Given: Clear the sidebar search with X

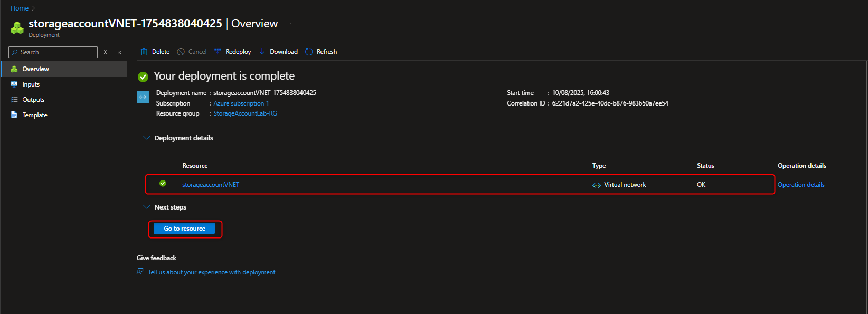Looking at the screenshot, I should pyautogui.click(x=106, y=52).
